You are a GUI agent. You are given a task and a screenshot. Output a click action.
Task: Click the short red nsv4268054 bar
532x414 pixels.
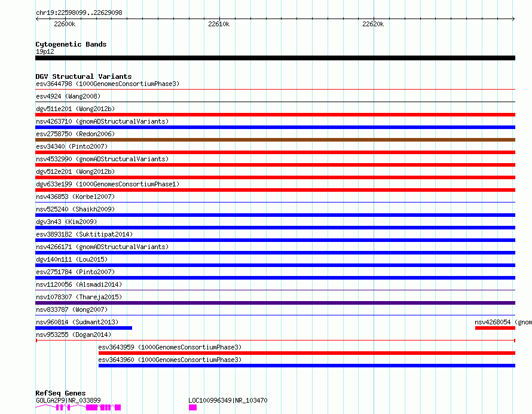[x=495, y=328]
